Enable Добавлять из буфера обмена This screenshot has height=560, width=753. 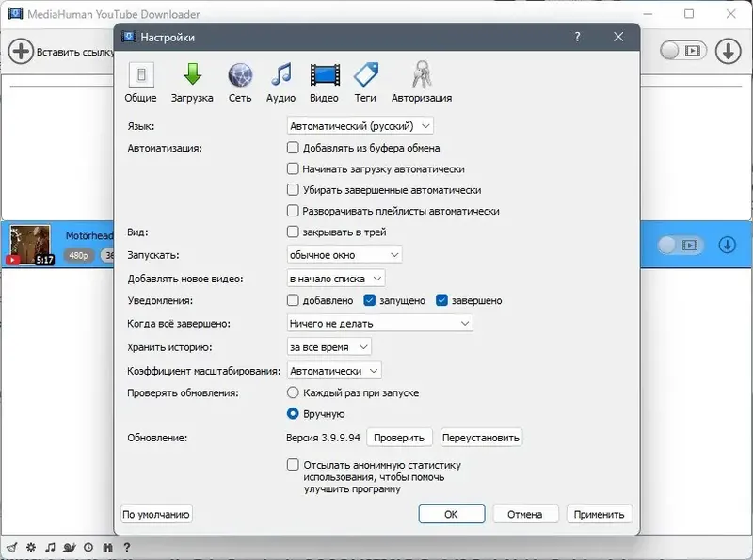tap(295, 148)
